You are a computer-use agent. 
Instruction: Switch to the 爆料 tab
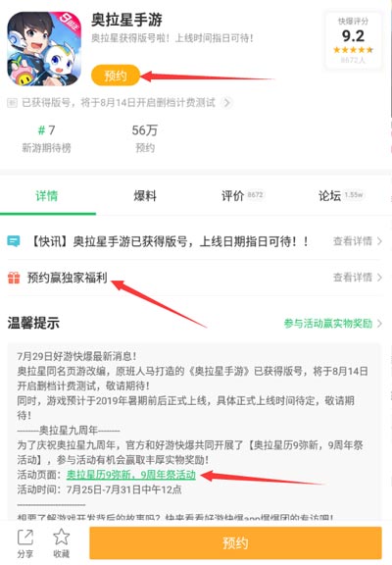coord(145,196)
